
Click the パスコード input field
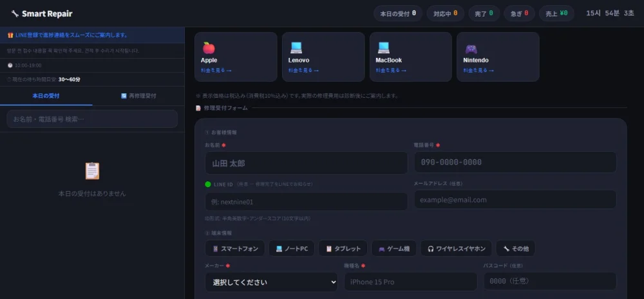coord(550,282)
